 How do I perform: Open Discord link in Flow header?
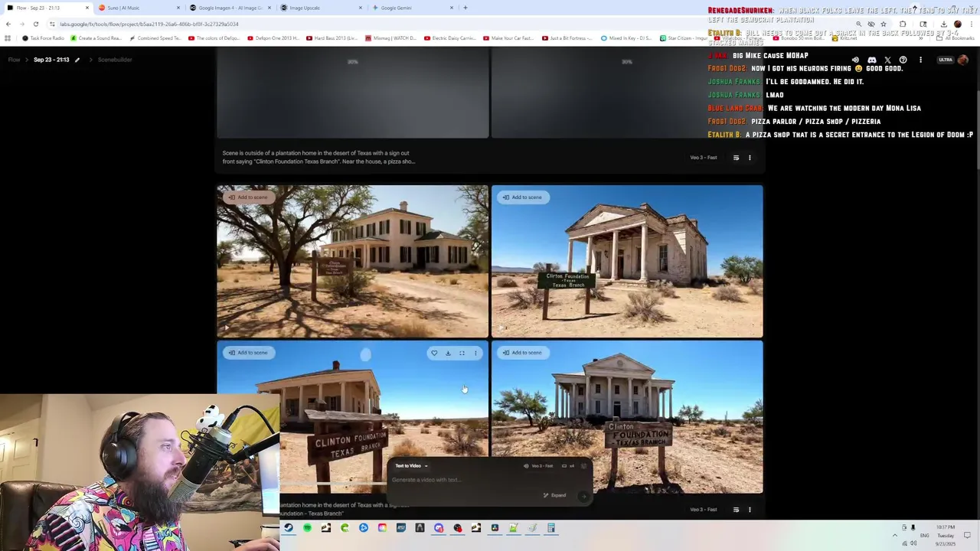click(x=871, y=60)
